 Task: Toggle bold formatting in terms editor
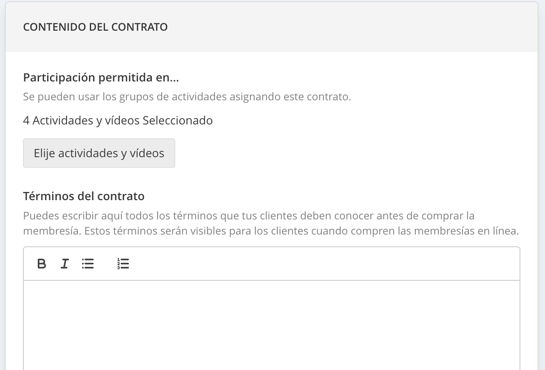41,264
